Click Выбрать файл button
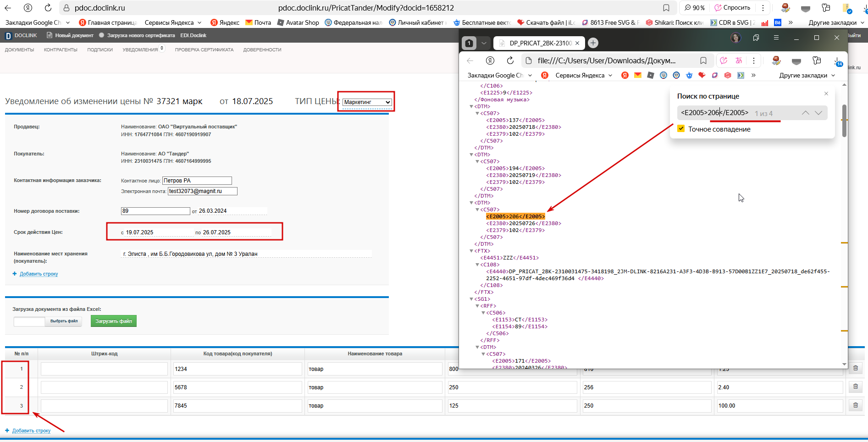Image resolution: width=868 pixels, height=442 pixels. (64, 321)
